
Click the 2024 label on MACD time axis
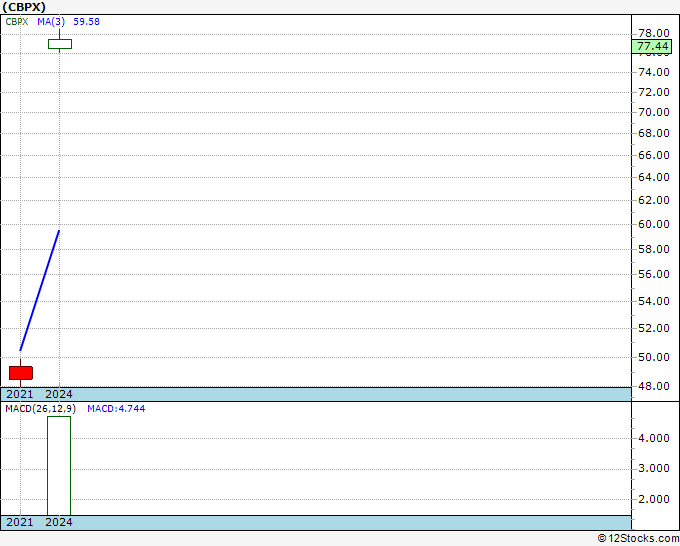point(59,522)
